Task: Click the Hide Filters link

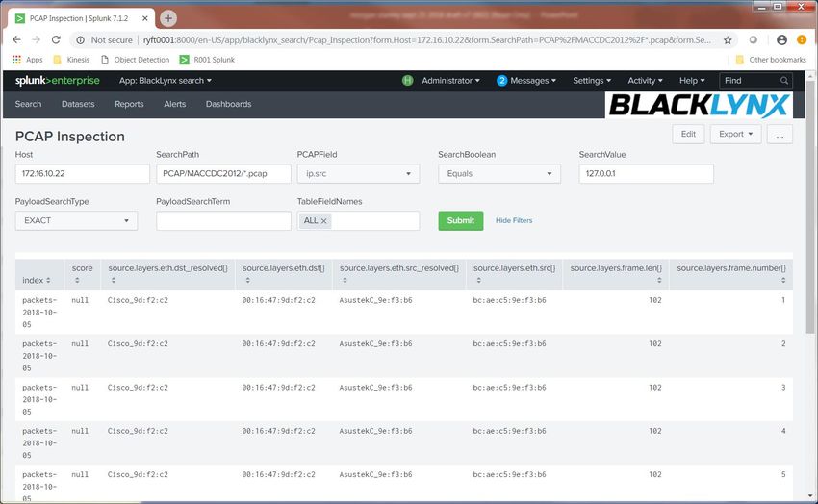Action: click(x=514, y=220)
